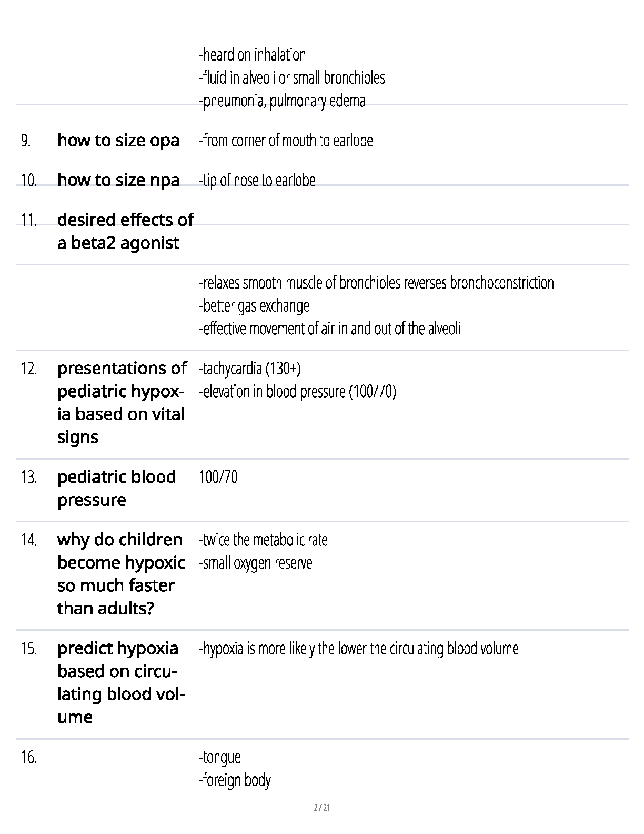The width and height of the screenshot is (644, 834).
Task: Select the "better gas exchange" line
Action: [254, 306]
